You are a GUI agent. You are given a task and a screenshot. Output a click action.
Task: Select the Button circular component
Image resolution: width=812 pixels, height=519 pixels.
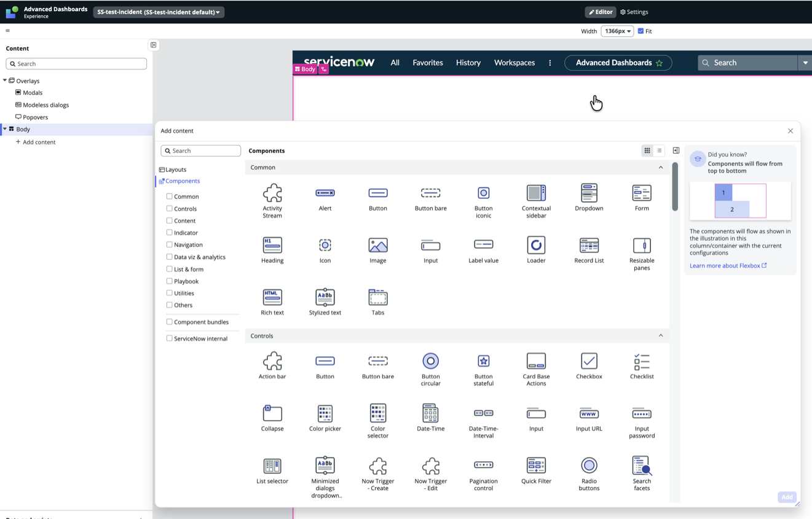tap(431, 369)
